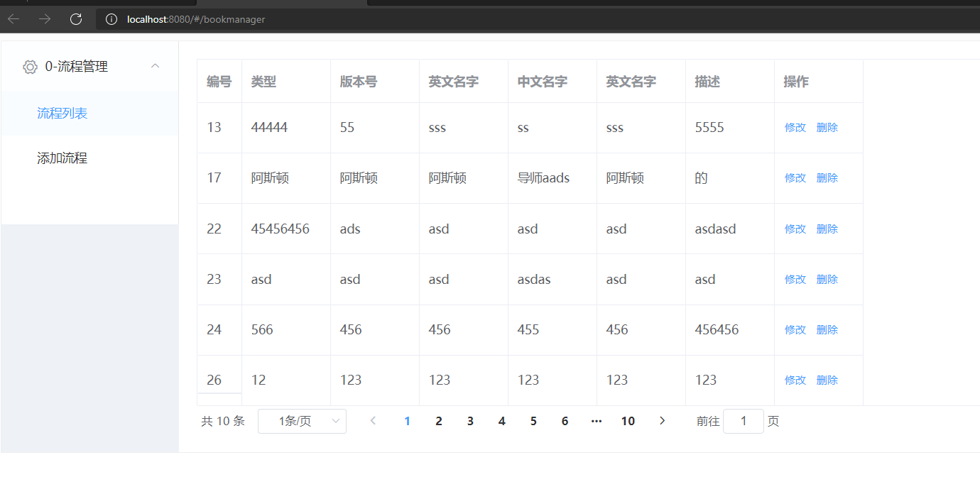Image resolution: width=980 pixels, height=477 pixels.
Task: Go to the previous page with the left arrow
Action: click(373, 421)
